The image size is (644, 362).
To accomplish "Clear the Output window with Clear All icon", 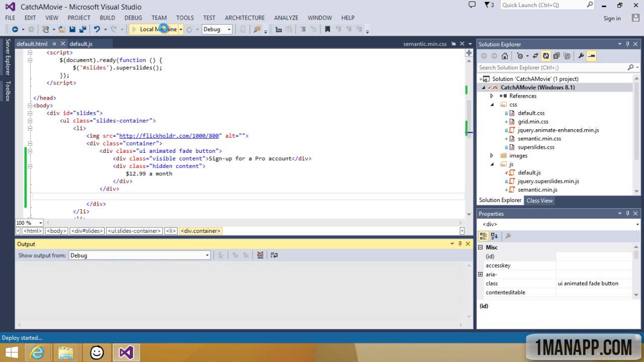I will click(x=260, y=255).
